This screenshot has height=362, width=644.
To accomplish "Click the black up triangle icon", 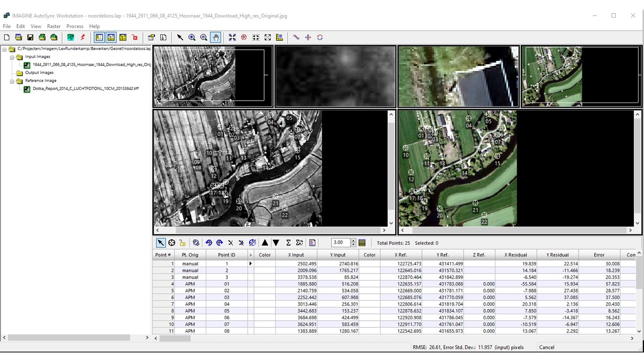I will coord(265,243).
